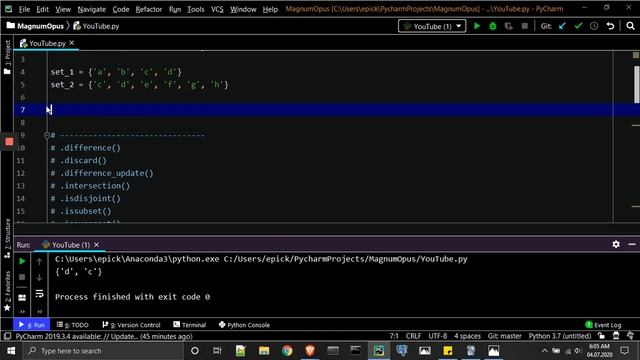This screenshot has height=360, width=640.
Task: Open Chrome from the taskbar
Action: pos(287,351)
